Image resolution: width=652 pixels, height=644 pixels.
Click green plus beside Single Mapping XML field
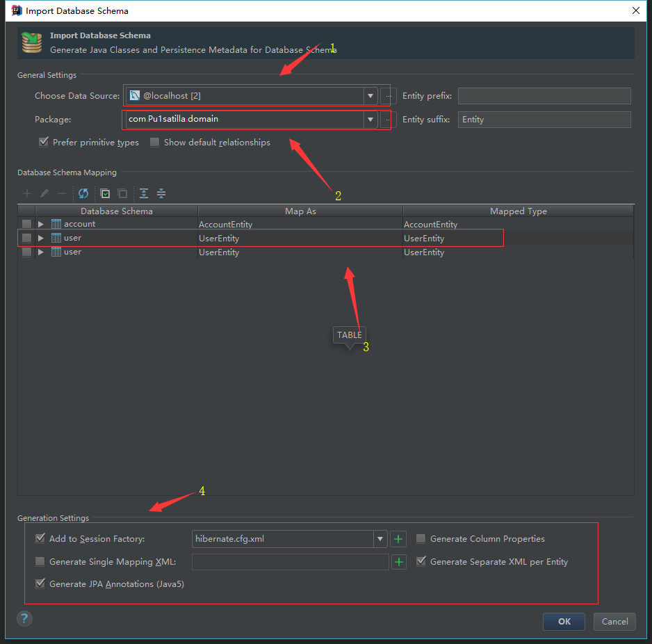[398, 562]
